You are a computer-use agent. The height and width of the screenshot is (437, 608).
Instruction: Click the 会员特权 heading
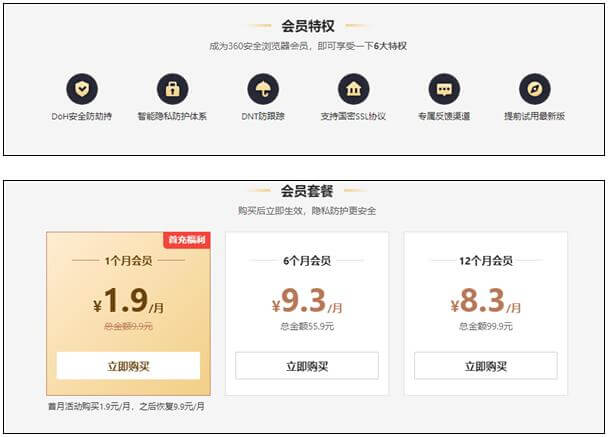pyautogui.click(x=308, y=26)
